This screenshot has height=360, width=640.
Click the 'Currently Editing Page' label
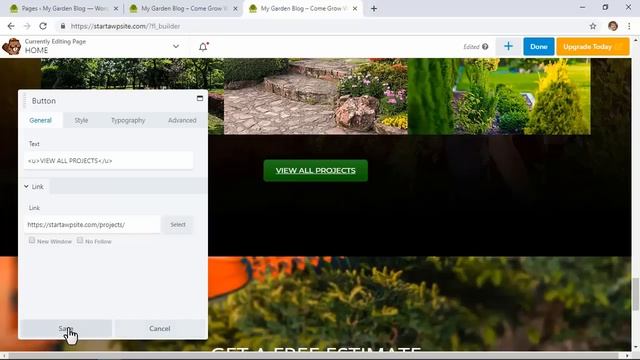(55, 41)
